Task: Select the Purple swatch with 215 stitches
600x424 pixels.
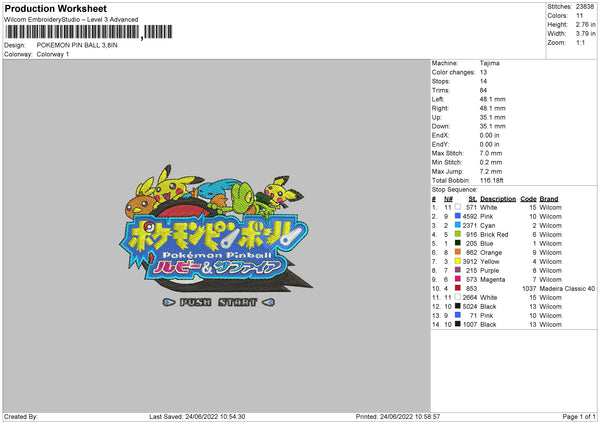Action: tap(458, 270)
